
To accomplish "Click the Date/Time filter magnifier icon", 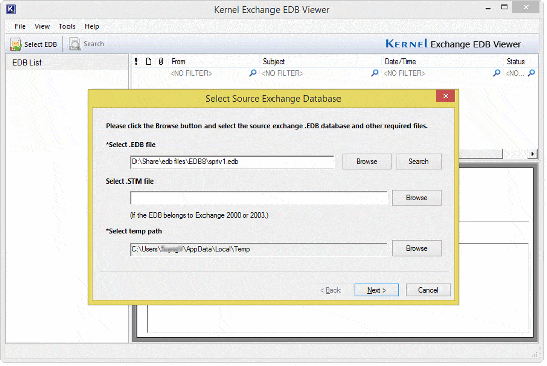I will click(496, 73).
